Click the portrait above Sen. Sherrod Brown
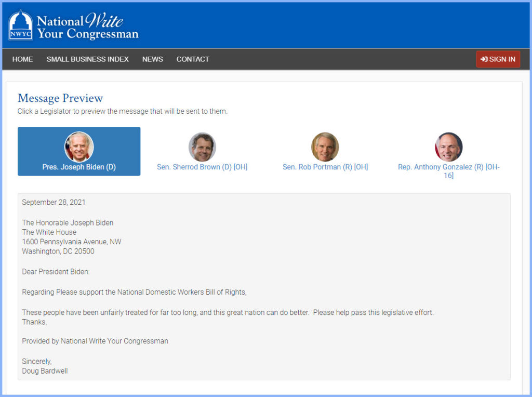Viewport: 532px width, 397px height. (x=202, y=147)
